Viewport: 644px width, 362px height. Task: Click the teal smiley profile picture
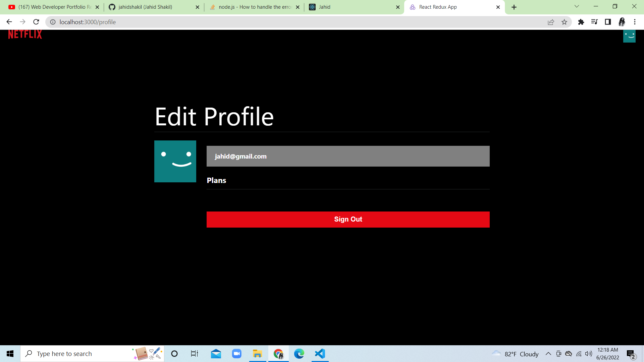[175, 161]
